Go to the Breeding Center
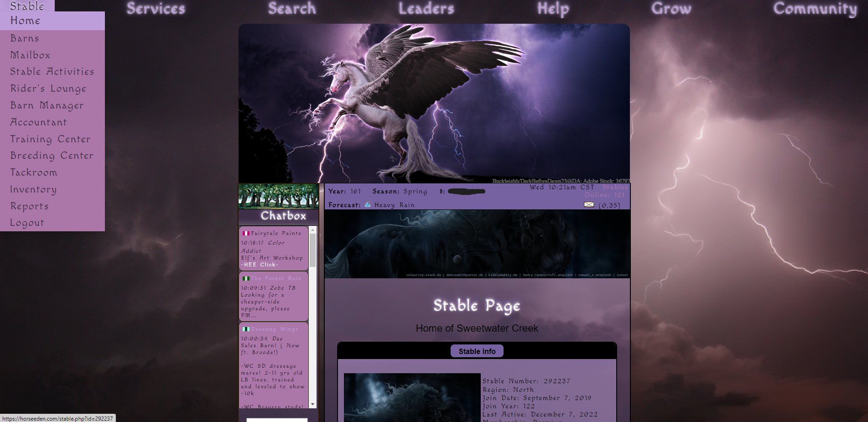Viewport: 868px width, 422px height. (x=52, y=156)
